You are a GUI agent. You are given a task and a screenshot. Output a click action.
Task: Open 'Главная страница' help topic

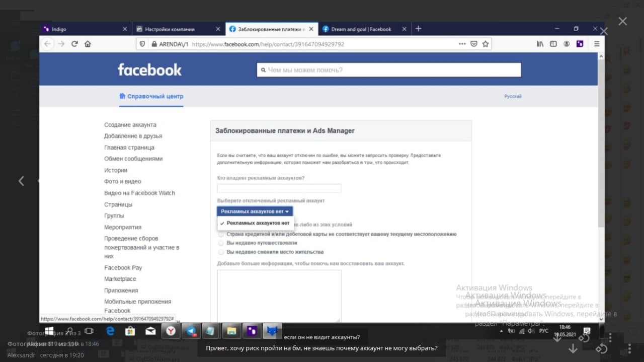coord(129,148)
